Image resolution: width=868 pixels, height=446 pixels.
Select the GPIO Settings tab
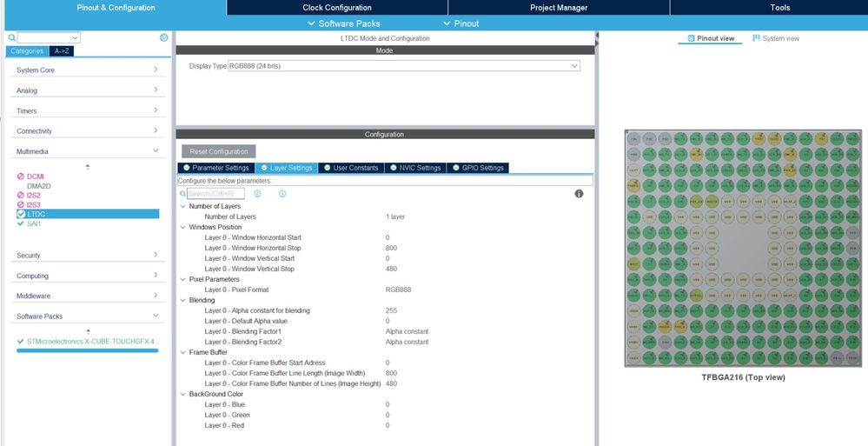point(478,168)
